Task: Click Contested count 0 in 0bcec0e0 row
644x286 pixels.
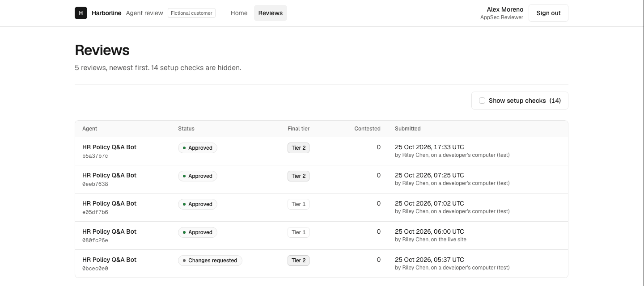Action: pyautogui.click(x=378, y=260)
